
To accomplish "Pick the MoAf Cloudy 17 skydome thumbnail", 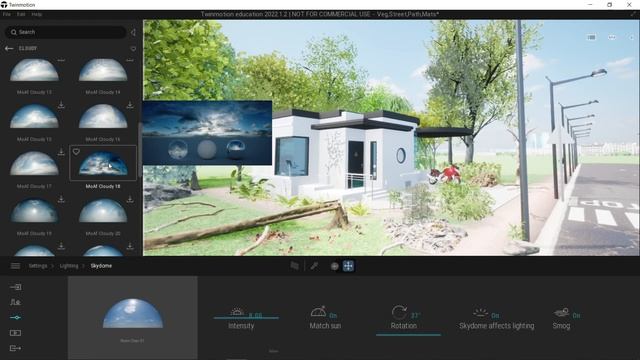I will 34,163.
